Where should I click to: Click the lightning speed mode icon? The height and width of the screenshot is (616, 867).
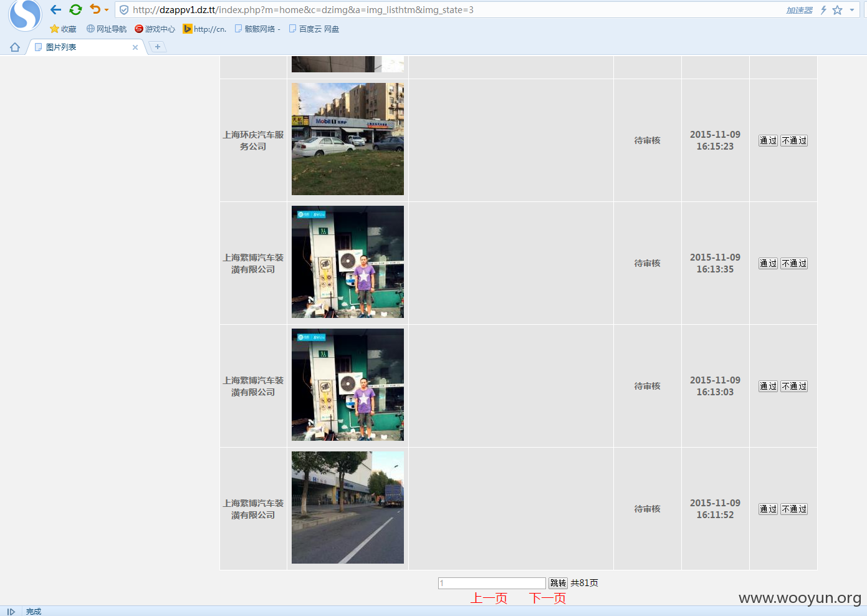(x=823, y=10)
